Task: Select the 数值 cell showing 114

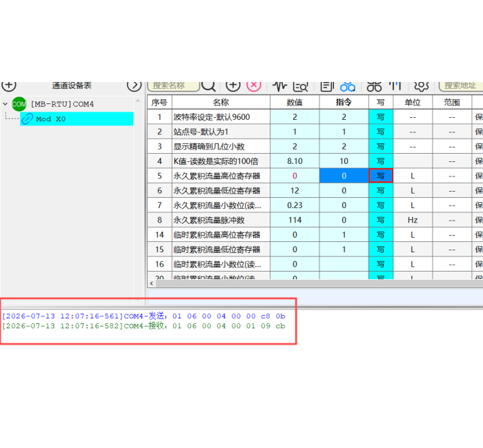Action: click(295, 220)
